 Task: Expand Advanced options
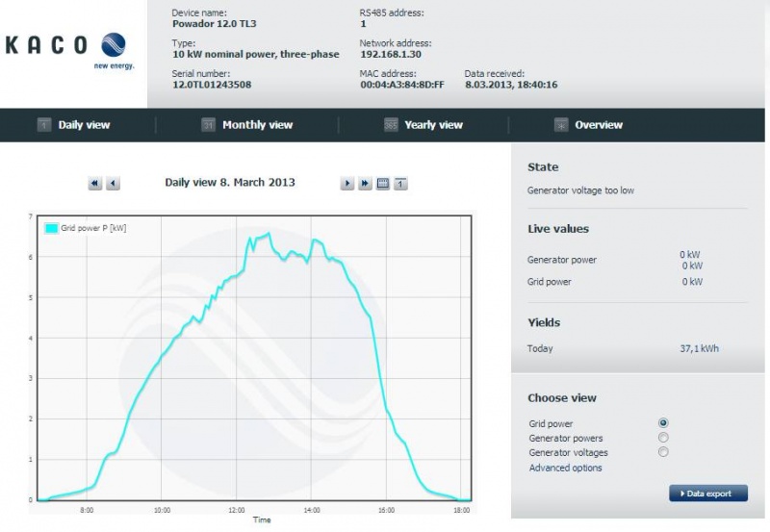pos(565,468)
